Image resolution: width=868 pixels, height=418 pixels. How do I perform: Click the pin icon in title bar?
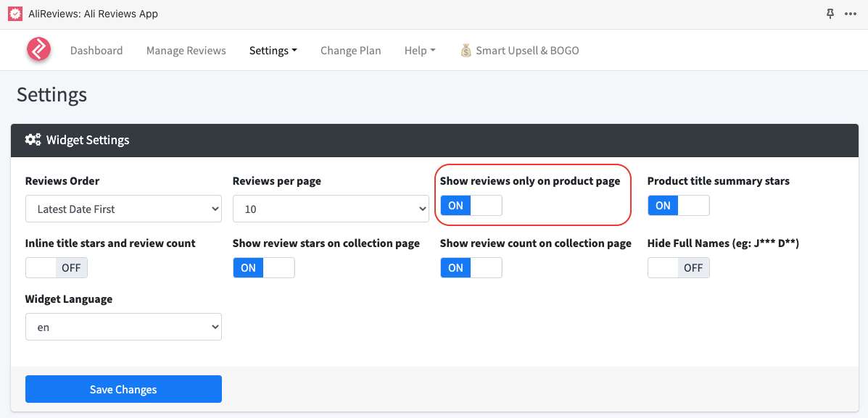[830, 14]
